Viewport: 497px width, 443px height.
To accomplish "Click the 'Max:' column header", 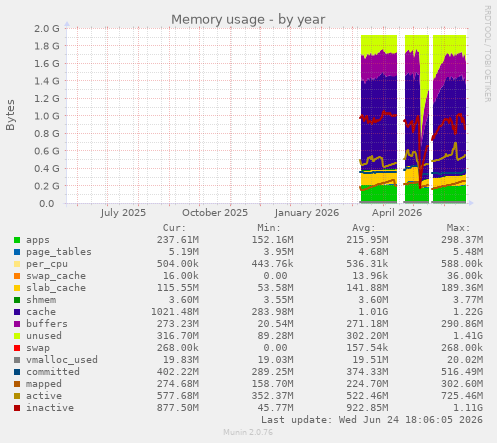I will 458,228.
